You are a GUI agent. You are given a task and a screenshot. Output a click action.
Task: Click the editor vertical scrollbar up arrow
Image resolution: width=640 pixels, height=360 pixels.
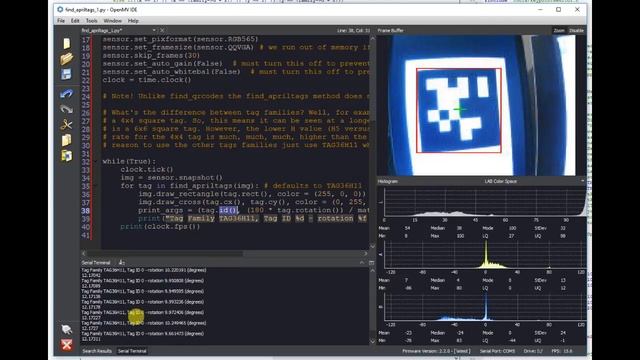coord(372,38)
